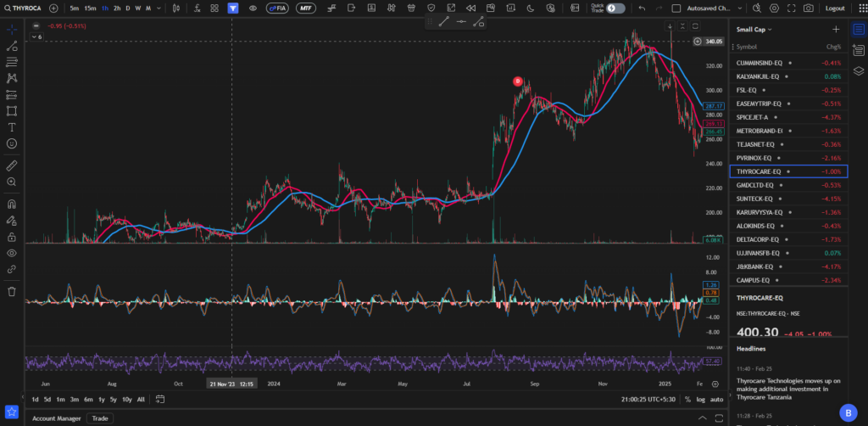This screenshot has width=868, height=426.
Task: Select the Text annotation tool
Action: (12, 126)
